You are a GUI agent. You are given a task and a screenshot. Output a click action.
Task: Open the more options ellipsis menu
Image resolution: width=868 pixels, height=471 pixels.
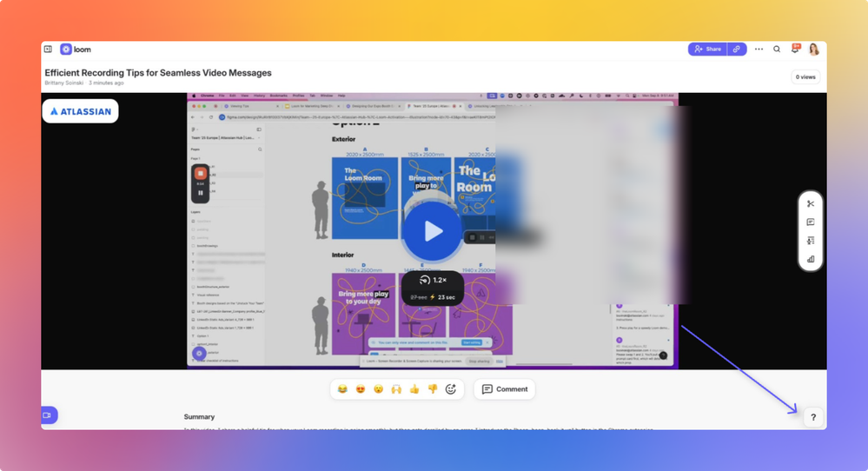759,50
